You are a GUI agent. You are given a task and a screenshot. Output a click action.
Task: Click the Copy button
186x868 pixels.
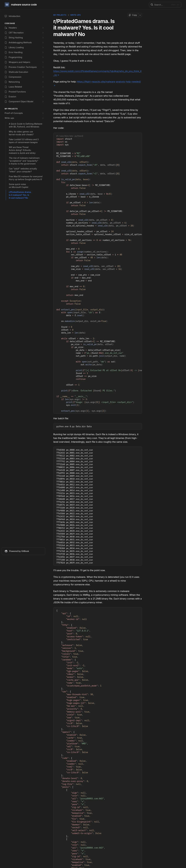[133, 15]
